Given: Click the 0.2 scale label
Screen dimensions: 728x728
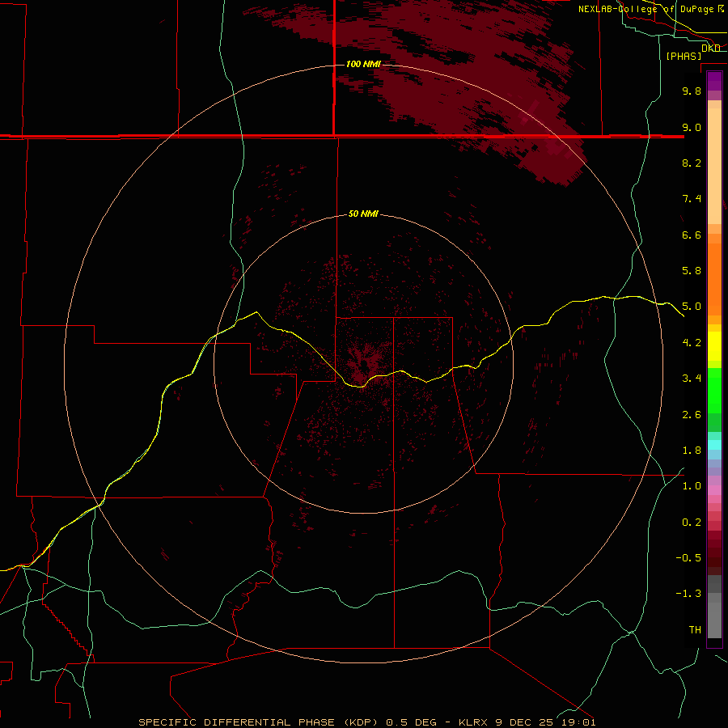Looking at the screenshot, I should click(692, 523).
